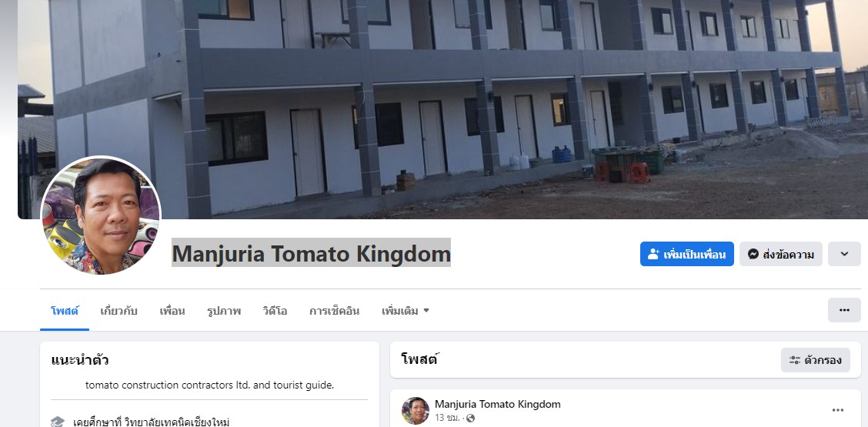Click the post author's small avatar
The image size is (868, 427).
416,410
